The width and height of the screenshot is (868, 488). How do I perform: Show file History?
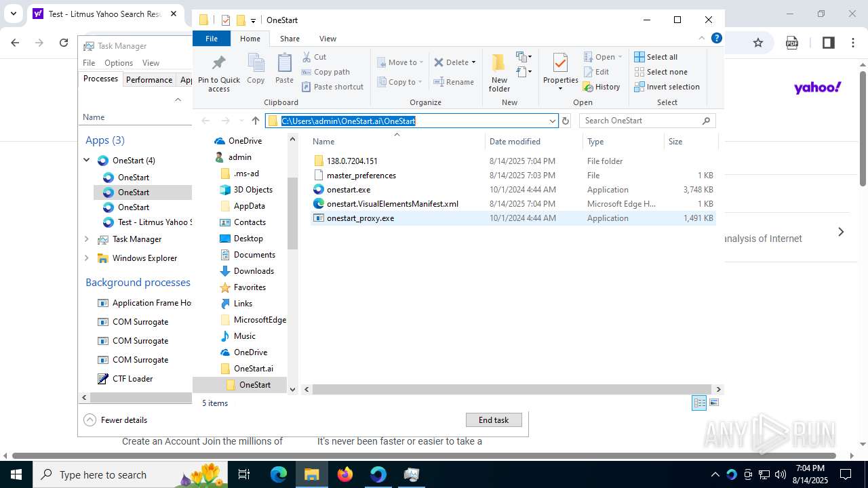[601, 87]
